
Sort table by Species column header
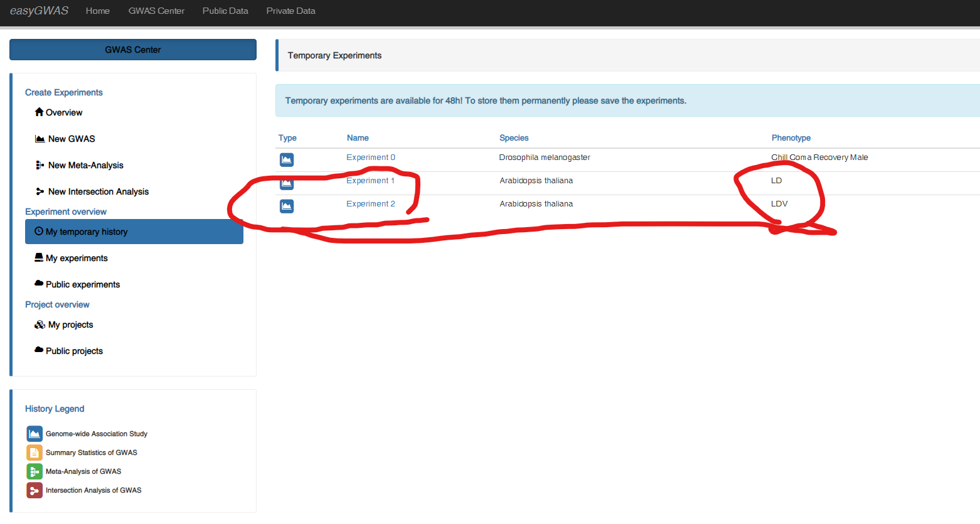tap(514, 138)
